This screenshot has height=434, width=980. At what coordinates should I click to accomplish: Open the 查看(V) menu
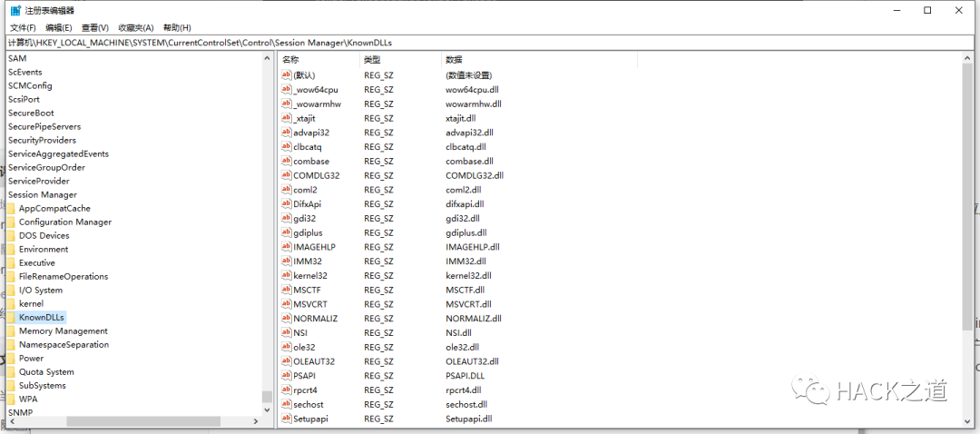point(95,27)
